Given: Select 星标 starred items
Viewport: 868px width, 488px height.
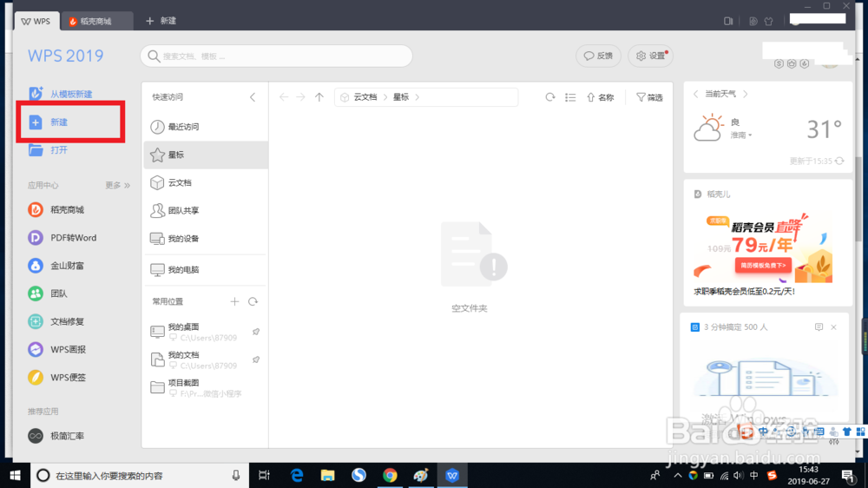Looking at the screenshot, I should [206, 155].
